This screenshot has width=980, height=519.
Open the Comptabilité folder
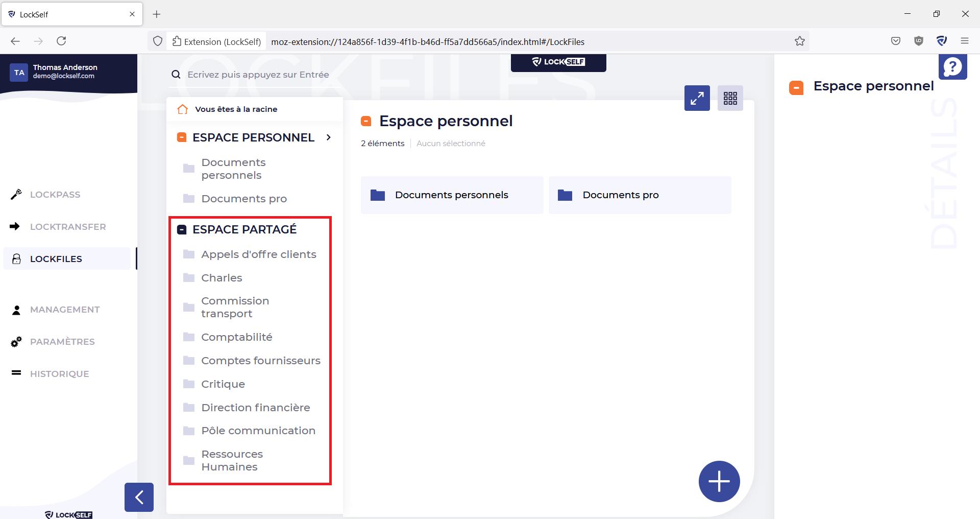pos(237,337)
